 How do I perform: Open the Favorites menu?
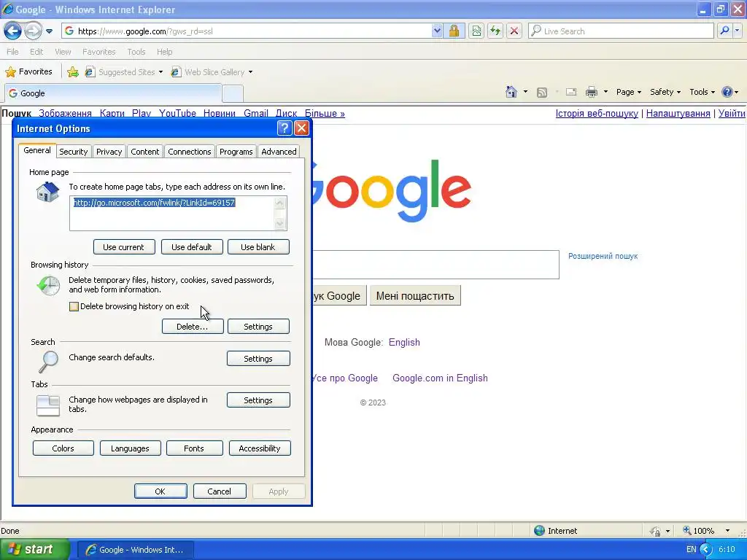coord(99,52)
